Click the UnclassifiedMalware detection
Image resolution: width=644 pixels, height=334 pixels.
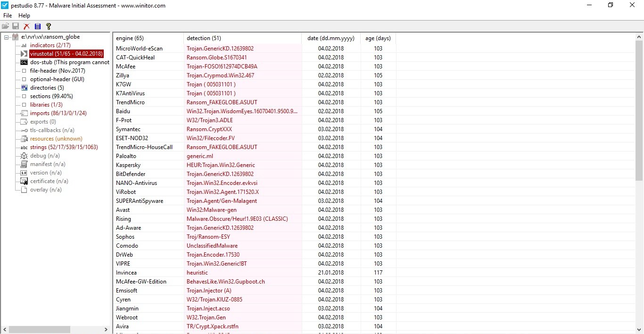(212, 245)
